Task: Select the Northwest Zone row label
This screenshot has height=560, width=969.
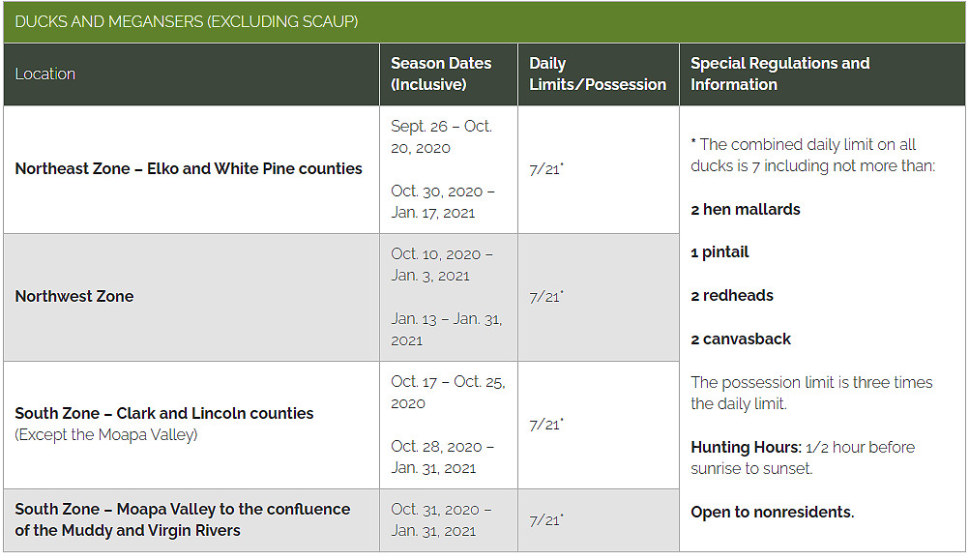Action: point(74,297)
